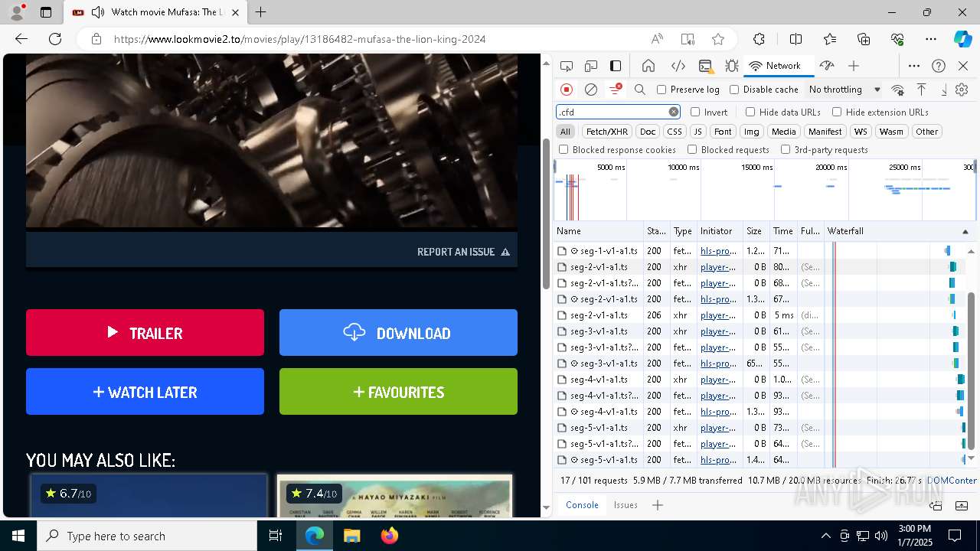This screenshot has width=980, height=551.
Task: Open the Sources bug icon
Action: [731, 66]
